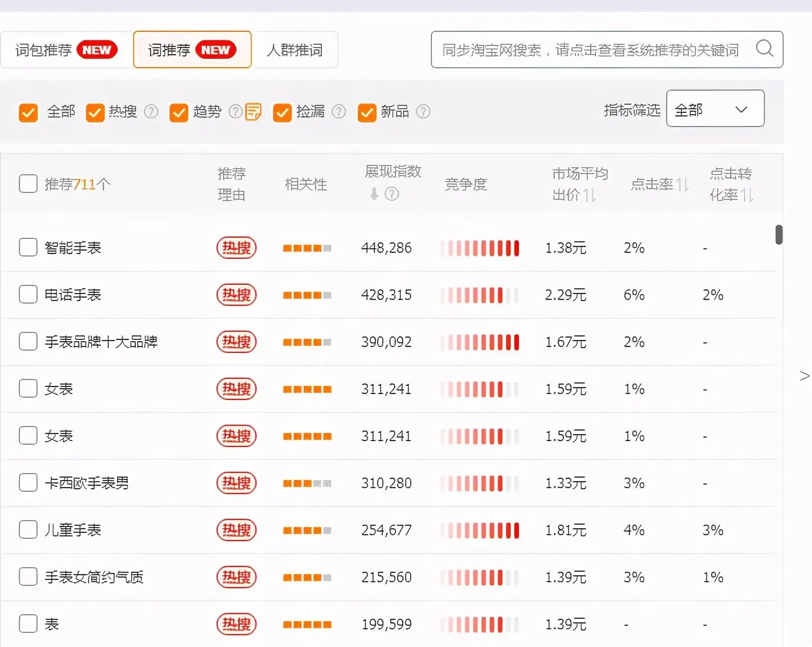Screen dimensions: 812x647
Task: Click the 2.29元 bid value
Action: point(565,295)
